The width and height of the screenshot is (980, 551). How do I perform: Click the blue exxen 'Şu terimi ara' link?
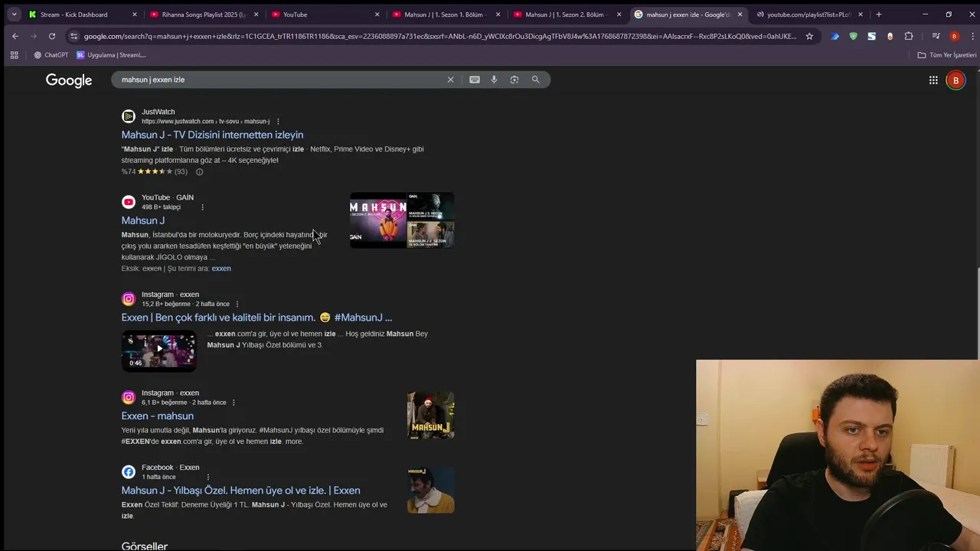221,269
